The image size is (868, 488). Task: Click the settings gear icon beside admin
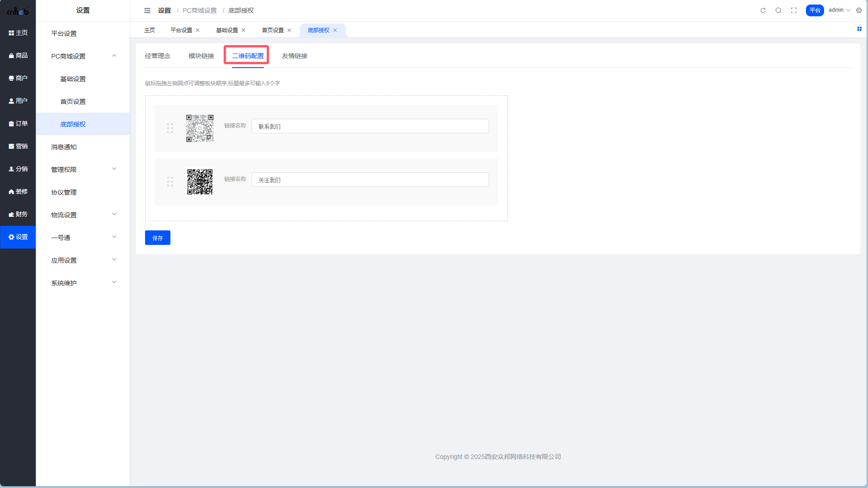coord(859,10)
